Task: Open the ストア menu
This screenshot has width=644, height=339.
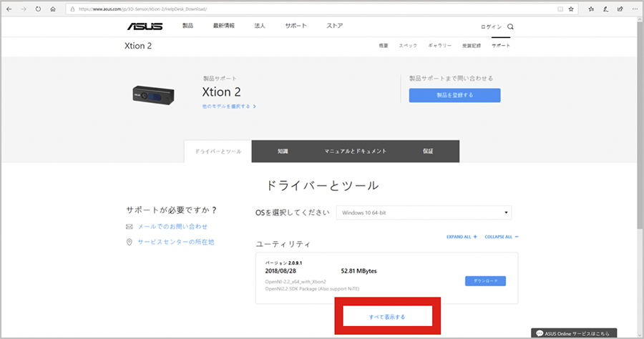Action: coord(334,26)
